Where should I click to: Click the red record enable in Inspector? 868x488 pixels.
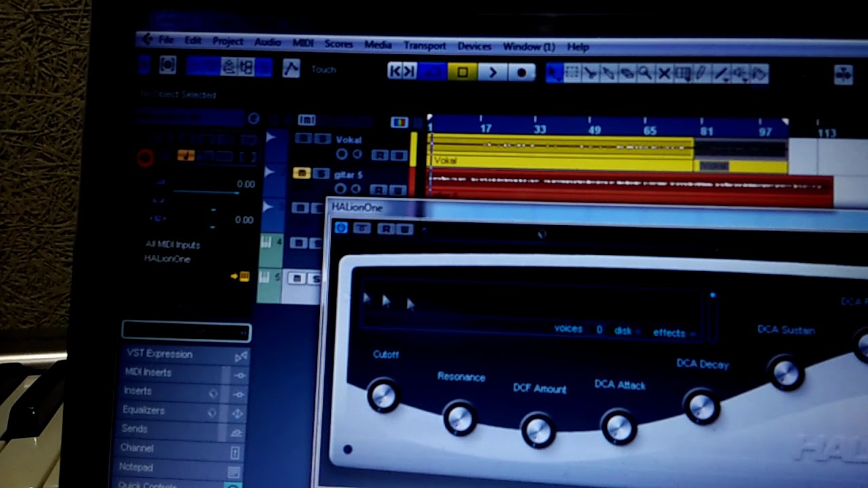coord(145,158)
